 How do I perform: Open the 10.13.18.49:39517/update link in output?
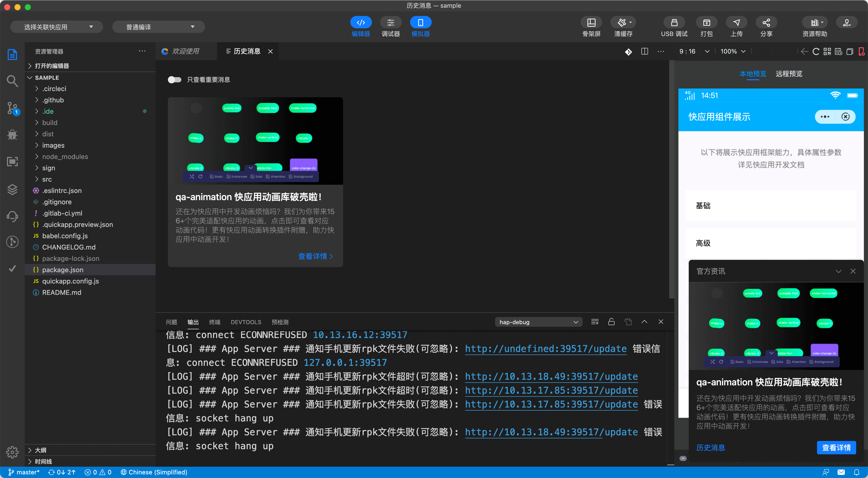pyautogui.click(x=551, y=376)
